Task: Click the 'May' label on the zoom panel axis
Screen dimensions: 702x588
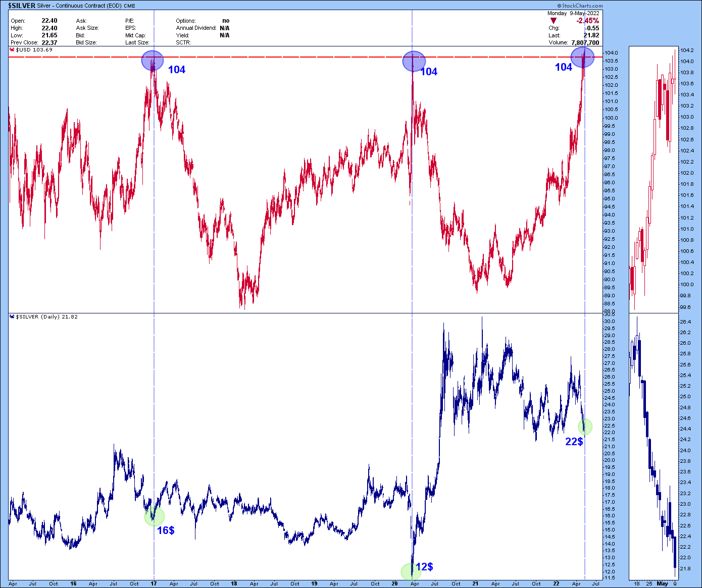Action: click(x=662, y=583)
